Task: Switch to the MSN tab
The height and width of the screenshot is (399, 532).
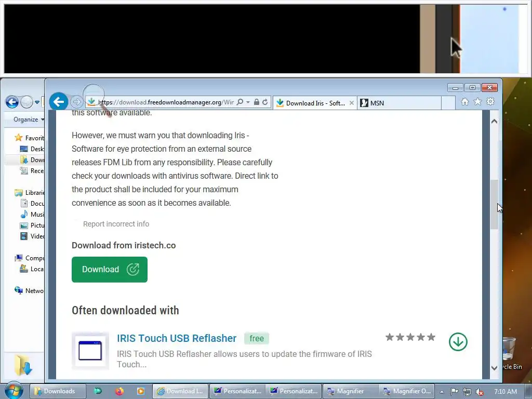Action: [398, 103]
